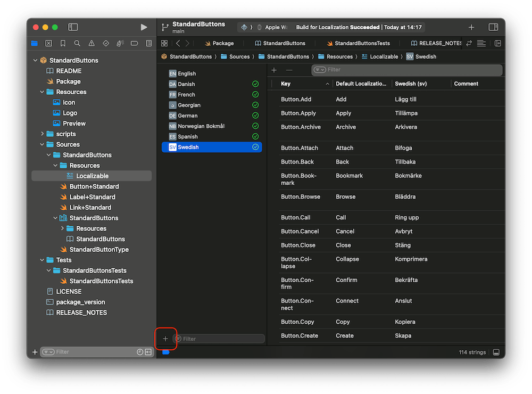The height and width of the screenshot is (394, 532).
Task: Click Localizable in the path breadcrumb
Action: pos(380,57)
